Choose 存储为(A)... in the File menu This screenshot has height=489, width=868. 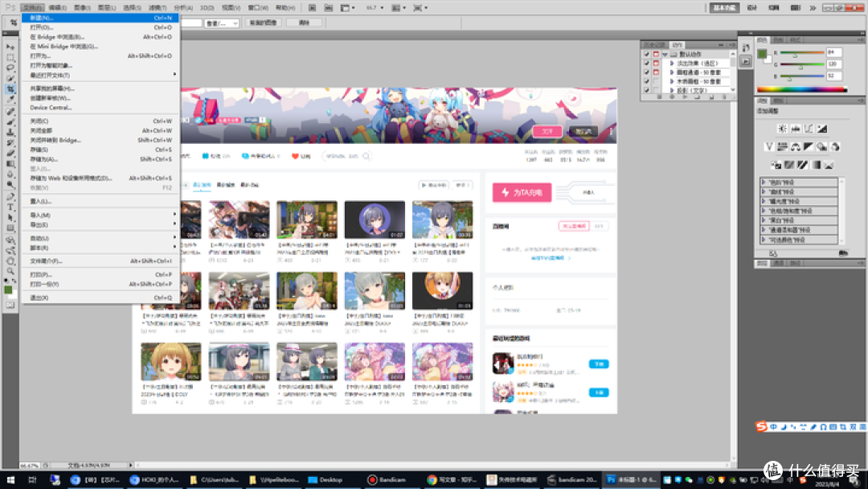[x=100, y=159]
